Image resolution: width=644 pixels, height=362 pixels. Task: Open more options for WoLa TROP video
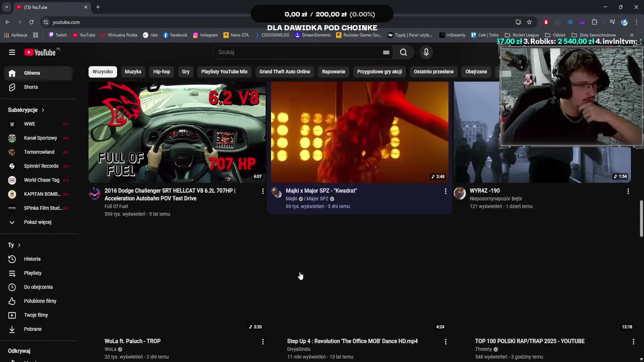[x=263, y=341]
